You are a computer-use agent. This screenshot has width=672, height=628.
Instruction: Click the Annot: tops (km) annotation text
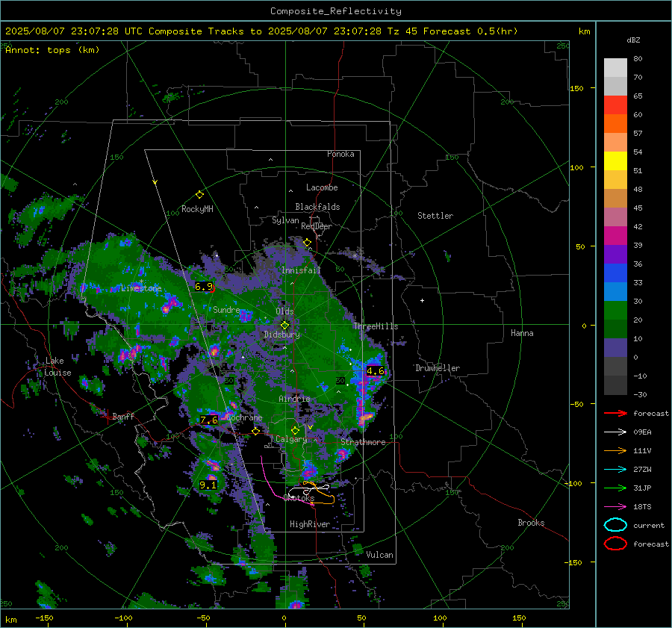(x=52, y=50)
